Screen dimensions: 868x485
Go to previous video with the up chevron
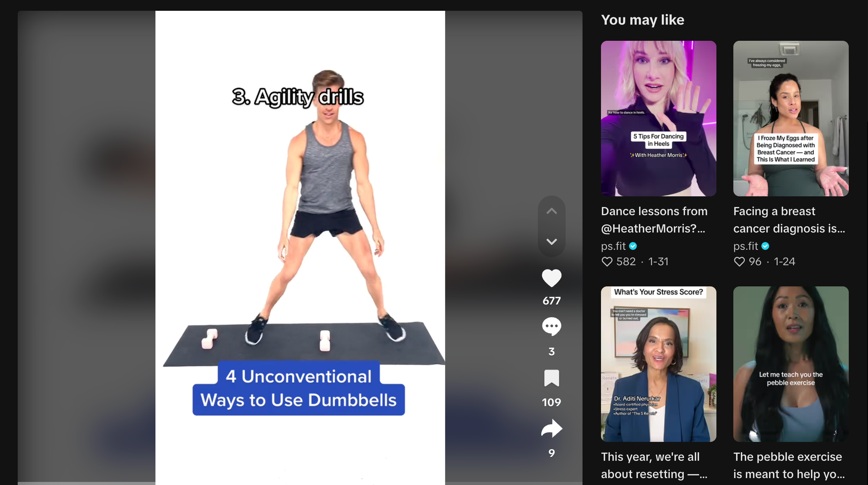coord(552,211)
